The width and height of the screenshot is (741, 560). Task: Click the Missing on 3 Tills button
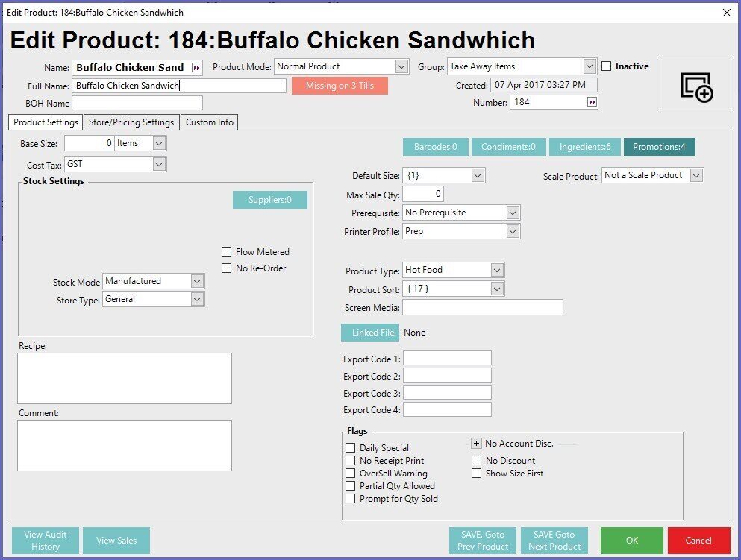click(x=340, y=86)
